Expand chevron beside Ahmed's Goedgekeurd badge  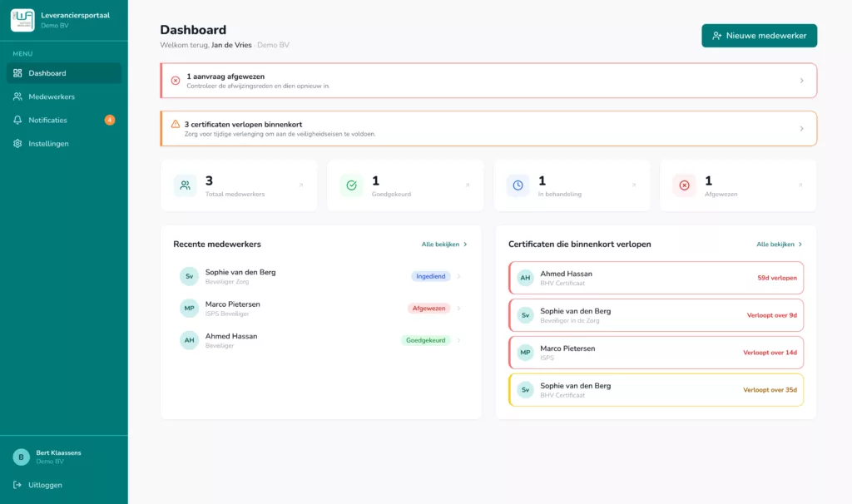(x=458, y=340)
